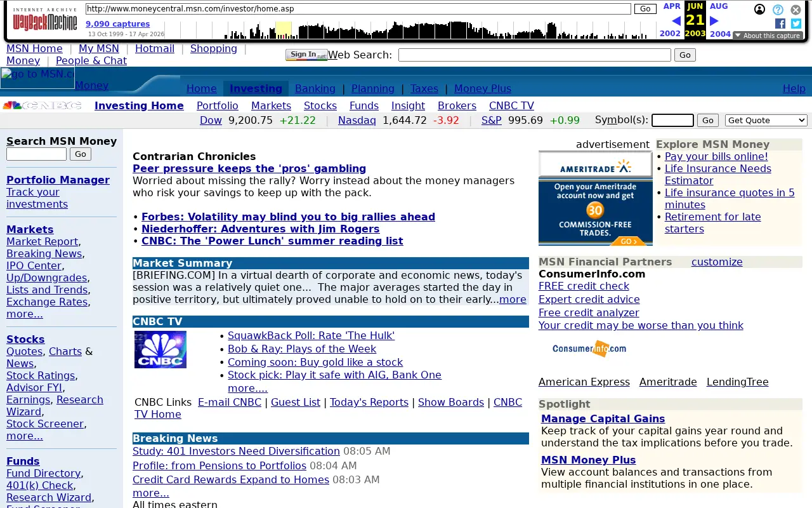
Task: Open the Banking tab
Action: [315, 88]
